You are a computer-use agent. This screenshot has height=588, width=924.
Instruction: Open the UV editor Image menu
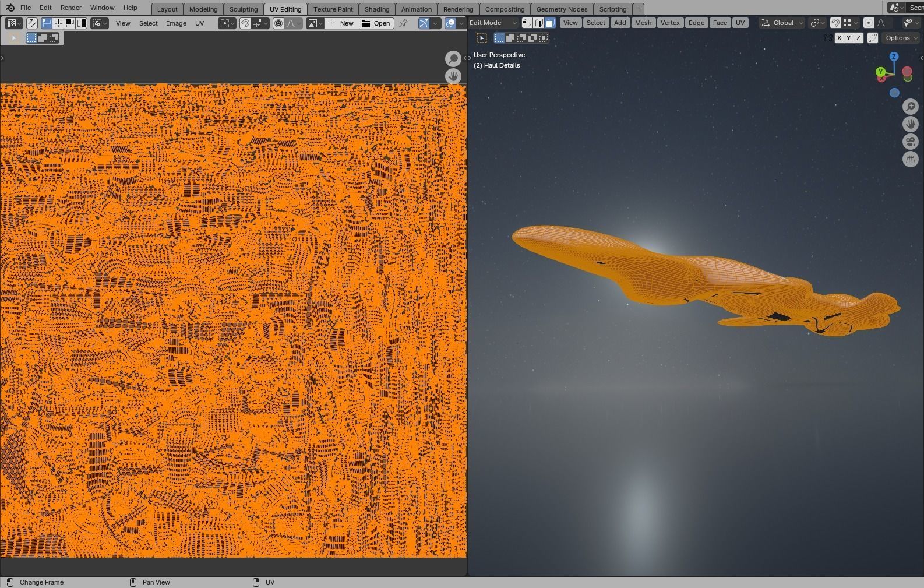point(177,23)
